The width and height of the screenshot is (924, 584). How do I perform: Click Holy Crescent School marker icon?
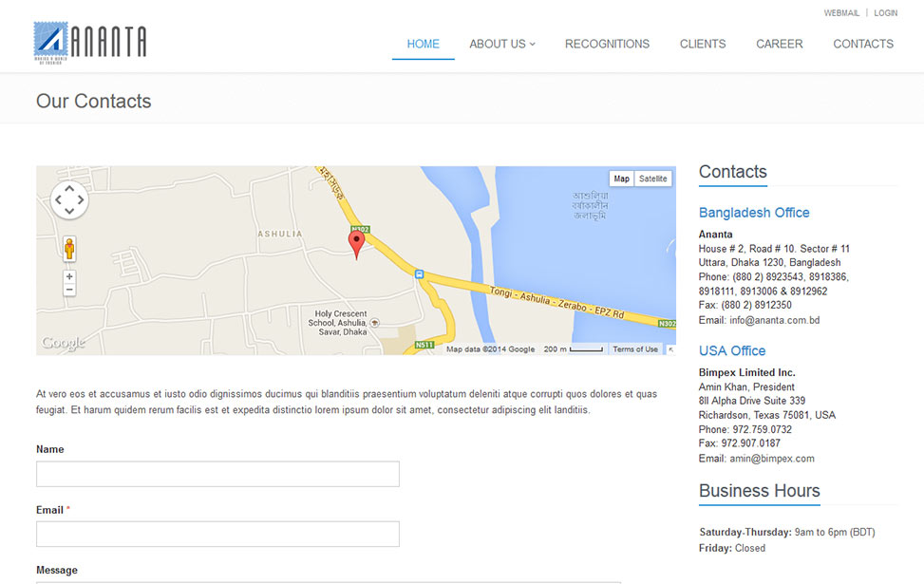375,323
